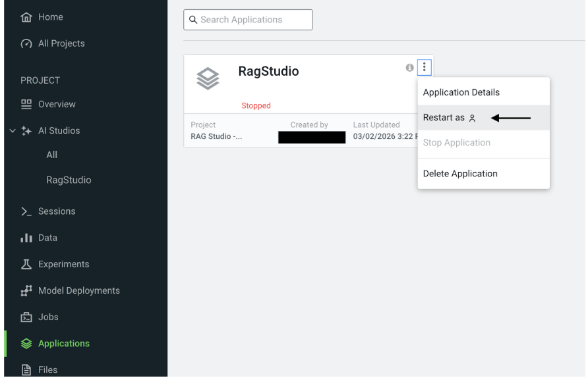Select Application Details from context menu
This screenshot has width=588, height=378.
[461, 92]
